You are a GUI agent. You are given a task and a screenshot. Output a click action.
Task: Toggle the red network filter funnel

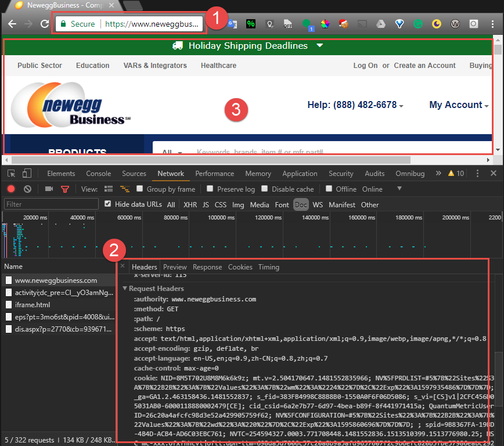point(65,189)
